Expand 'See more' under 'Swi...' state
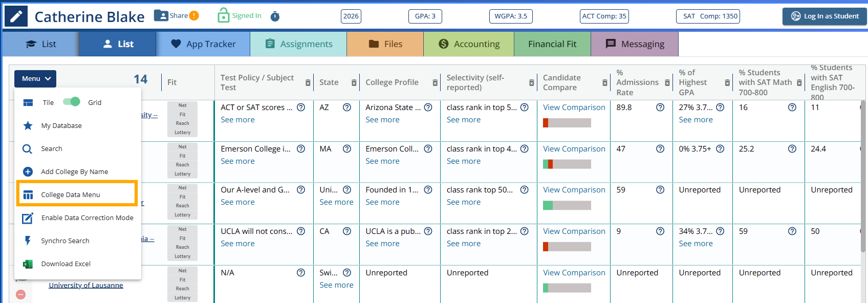Image resolution: width=868 pixels, height=303 pixels. (x=336, y=285)
